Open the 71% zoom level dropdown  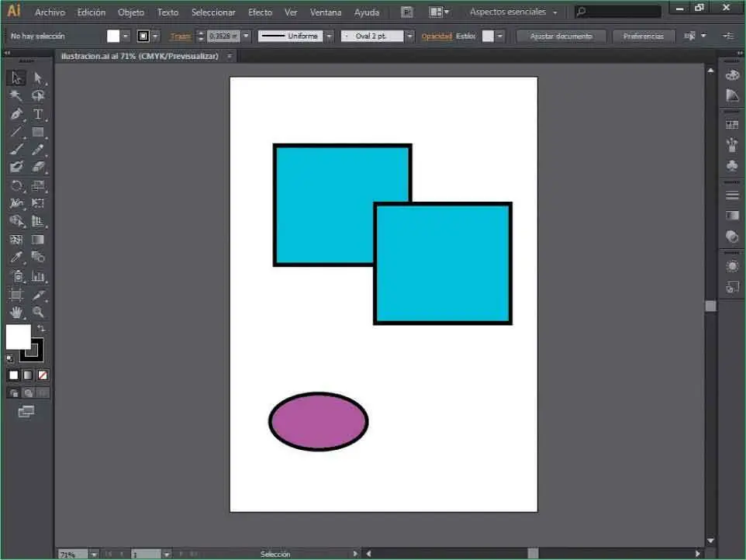pos(94,555)
